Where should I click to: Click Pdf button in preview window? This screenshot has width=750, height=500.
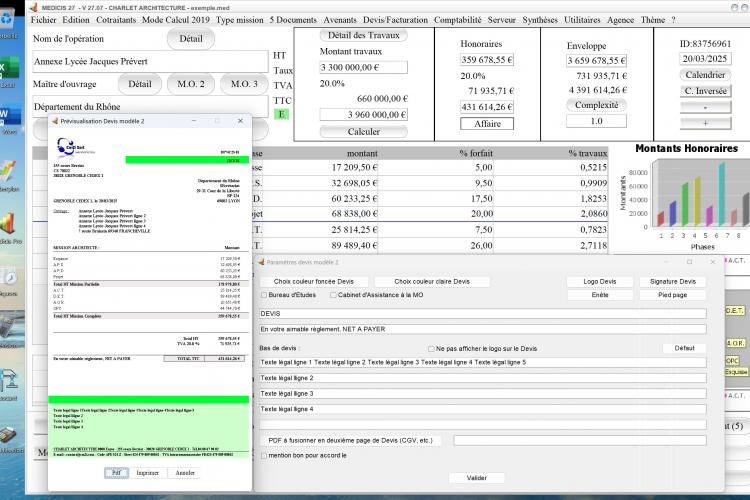click(x=116, y=473)
